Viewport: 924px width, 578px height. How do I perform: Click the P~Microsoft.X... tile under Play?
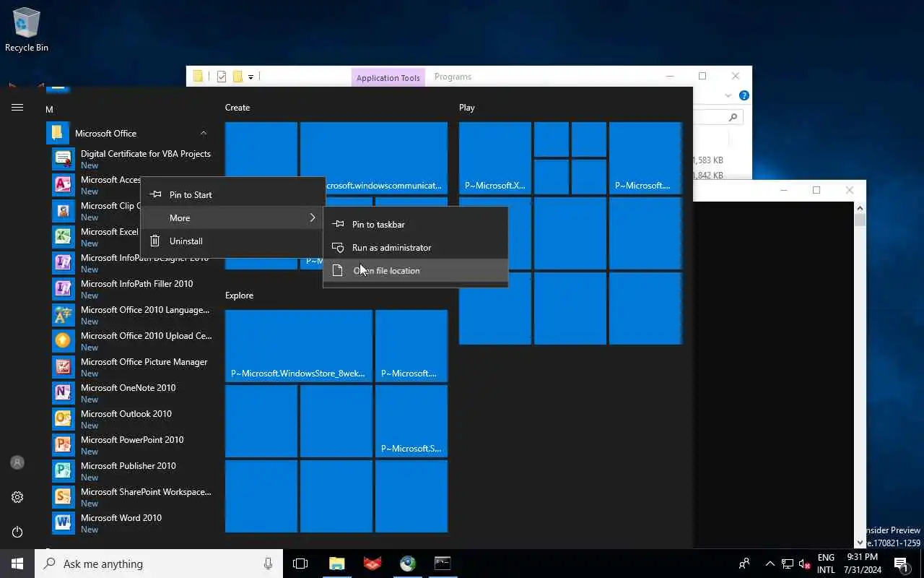coord(495,158)
